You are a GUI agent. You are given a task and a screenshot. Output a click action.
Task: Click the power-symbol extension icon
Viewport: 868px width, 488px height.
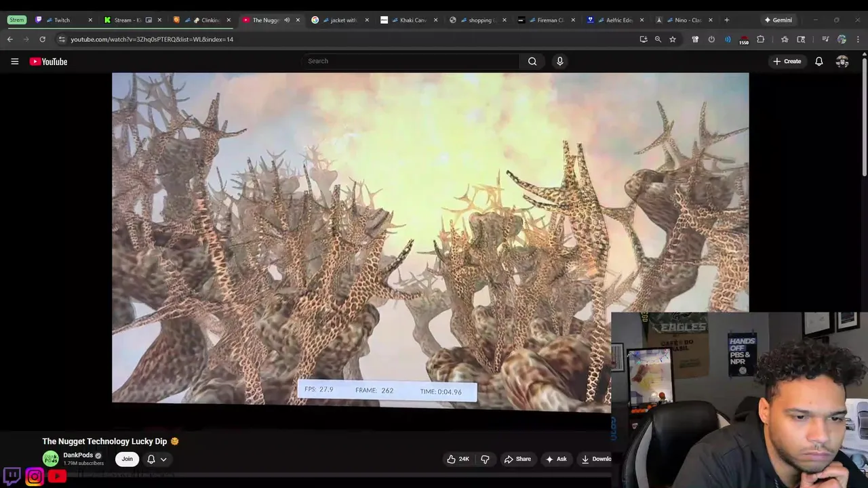[x=711, y=39]
